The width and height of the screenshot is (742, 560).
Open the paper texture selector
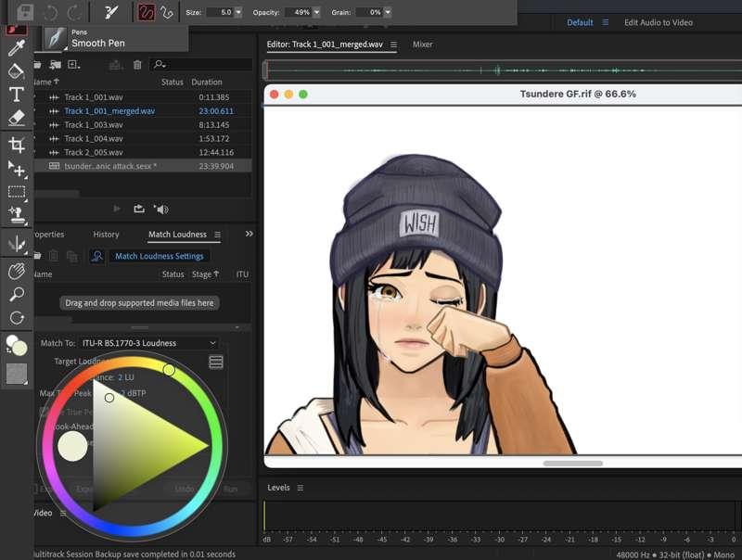17,374
